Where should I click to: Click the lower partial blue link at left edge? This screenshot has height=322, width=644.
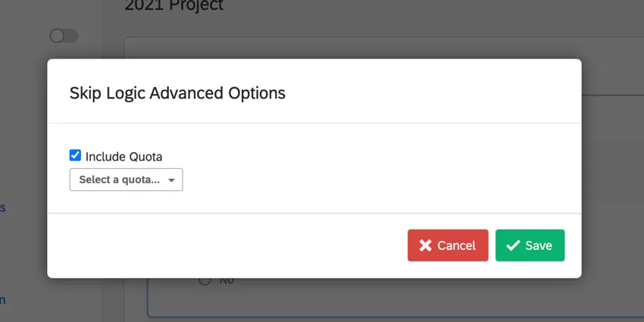pos(3,300)
